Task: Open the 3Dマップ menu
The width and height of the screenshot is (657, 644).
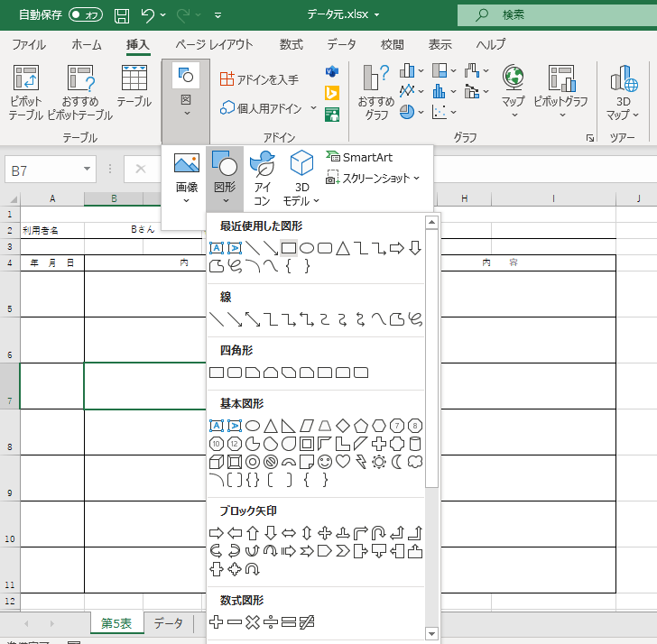Action: pos(624,93)
